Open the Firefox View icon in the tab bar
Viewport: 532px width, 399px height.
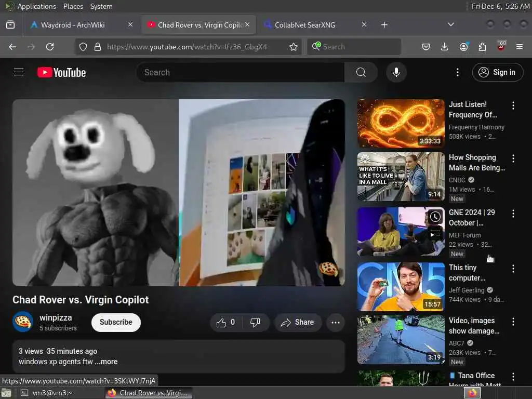(10, 25)
